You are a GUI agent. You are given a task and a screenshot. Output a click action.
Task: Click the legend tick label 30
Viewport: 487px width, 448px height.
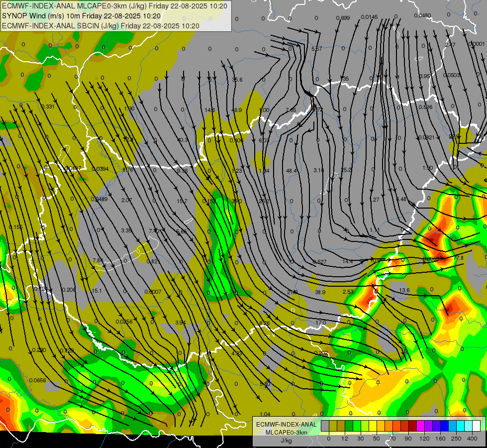[360, 439]
